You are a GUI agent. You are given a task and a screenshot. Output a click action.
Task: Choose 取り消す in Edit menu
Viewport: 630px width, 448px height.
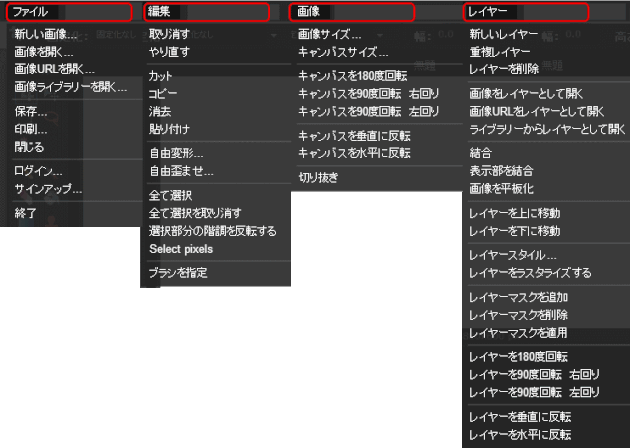pyautogui.click(x=169, y=34)
